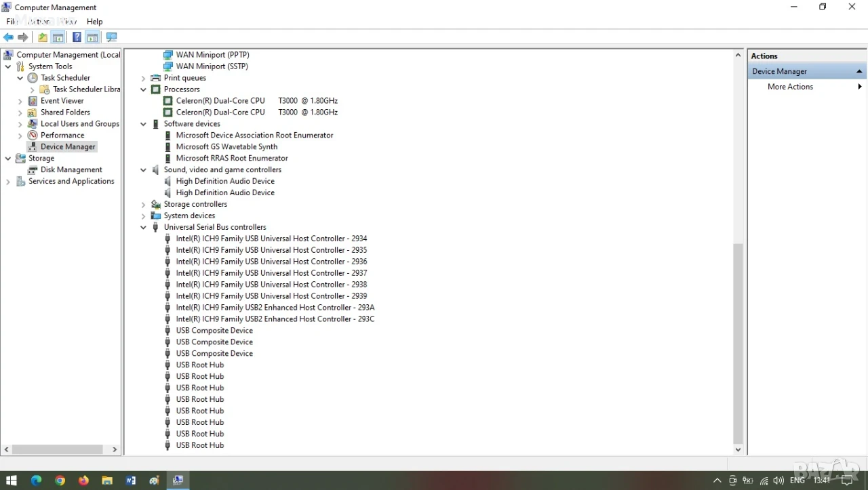This screenshot has width=868, height=490.
Task: Click the device list vertical scrollbar thumb
Action: [x=738, y=344]
